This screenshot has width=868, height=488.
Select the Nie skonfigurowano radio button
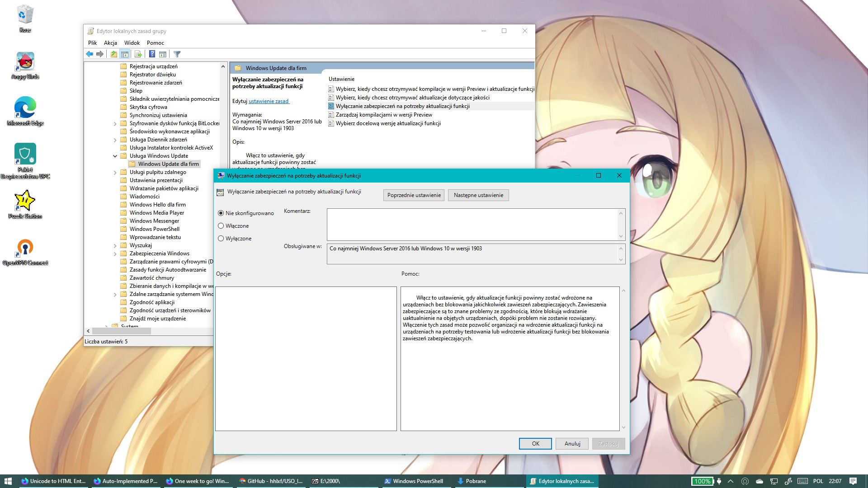pos(221,213)
